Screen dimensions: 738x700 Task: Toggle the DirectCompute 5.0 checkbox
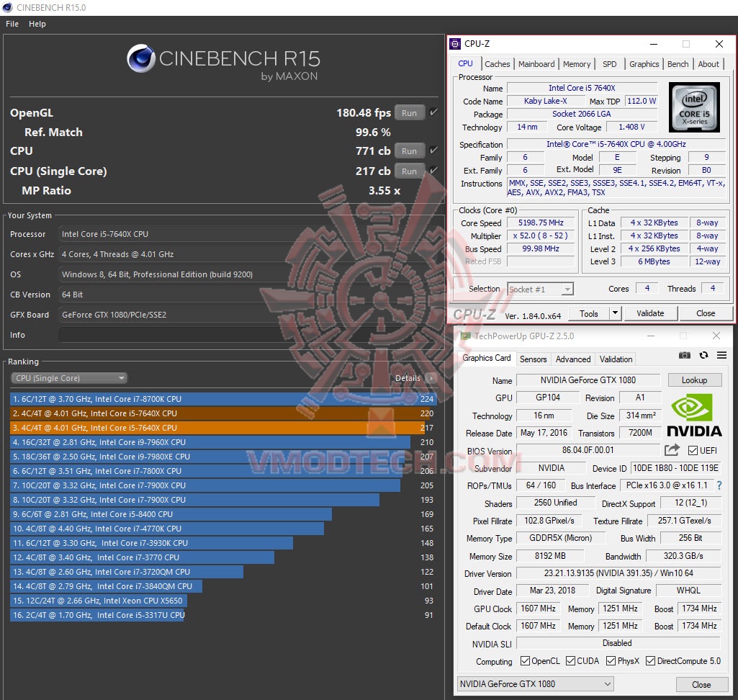650,661
